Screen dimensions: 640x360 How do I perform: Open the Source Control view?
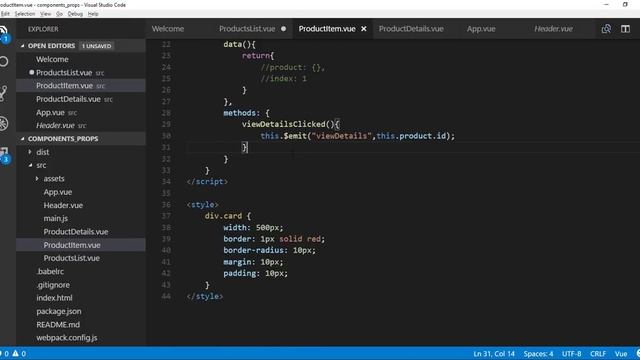point(3,93)
